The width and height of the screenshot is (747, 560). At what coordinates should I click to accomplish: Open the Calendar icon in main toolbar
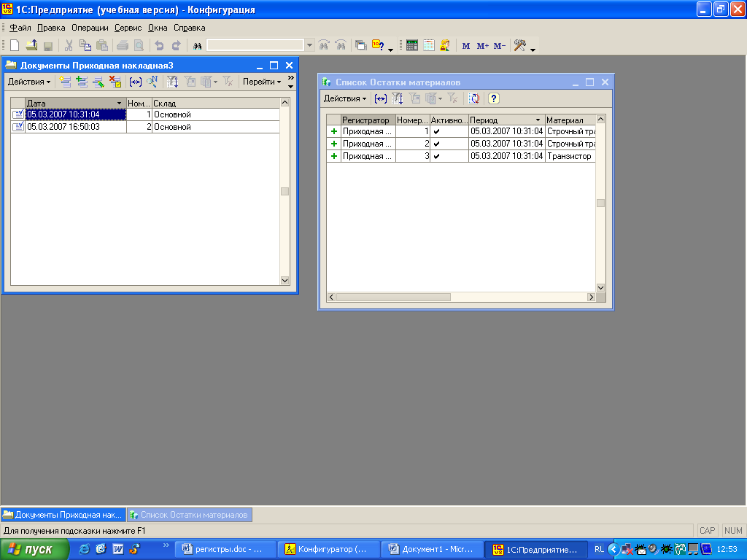[x=429, y=45]
